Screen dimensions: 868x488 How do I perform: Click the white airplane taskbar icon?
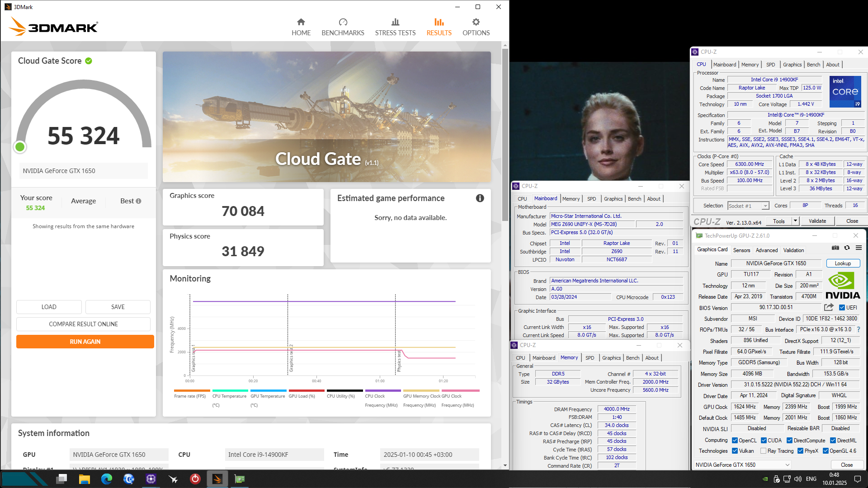[173, 479]
